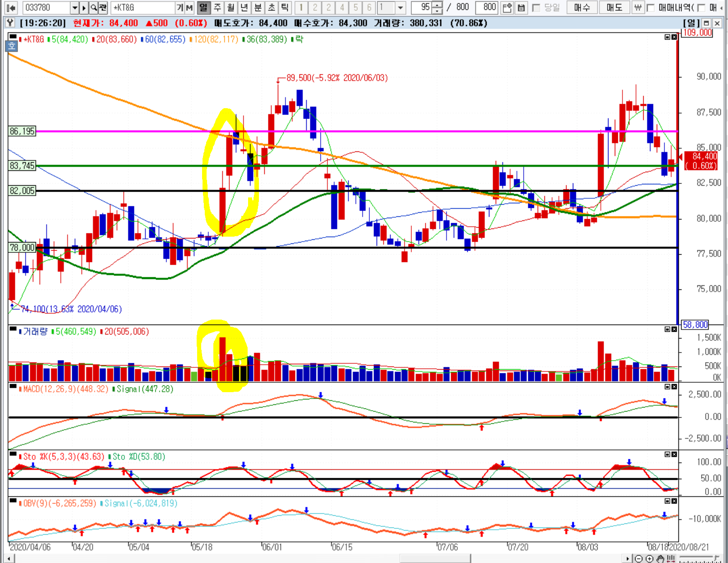728x563 pixels.
Task: Click the 800 total bars field
Action: pyautogui.click(x=487, y=8)
